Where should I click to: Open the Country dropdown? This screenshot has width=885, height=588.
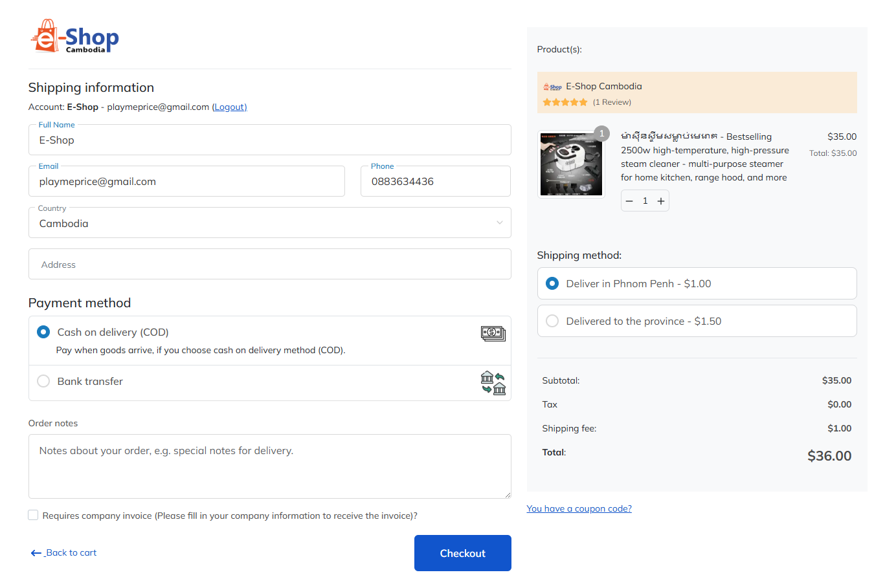coord(270,223)
